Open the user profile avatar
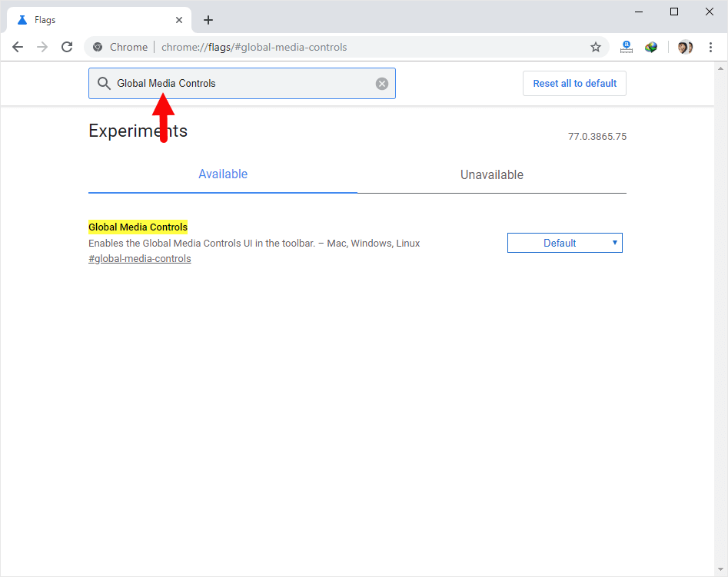The width and height of the screenshot is (728, 577). [x=685, y=47]
